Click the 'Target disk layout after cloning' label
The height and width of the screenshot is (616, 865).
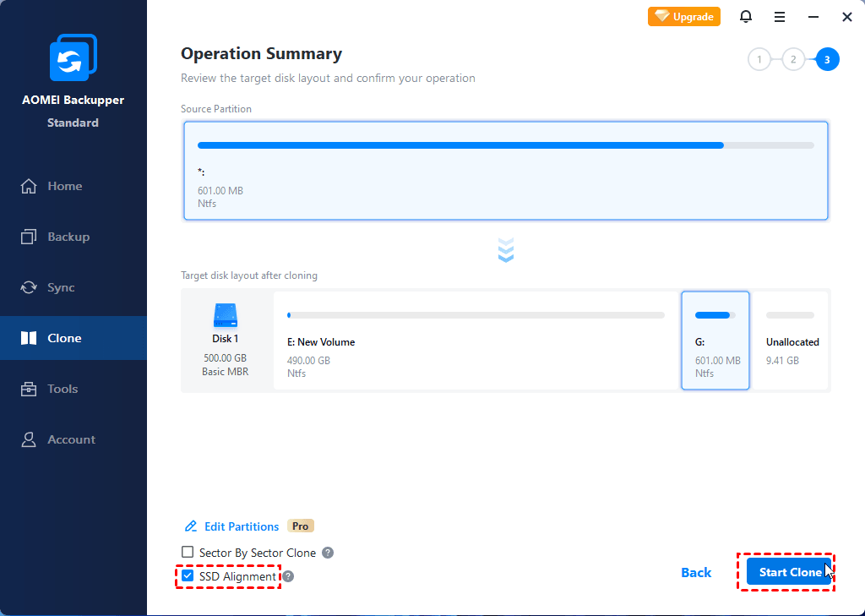[x=249, y=275]
